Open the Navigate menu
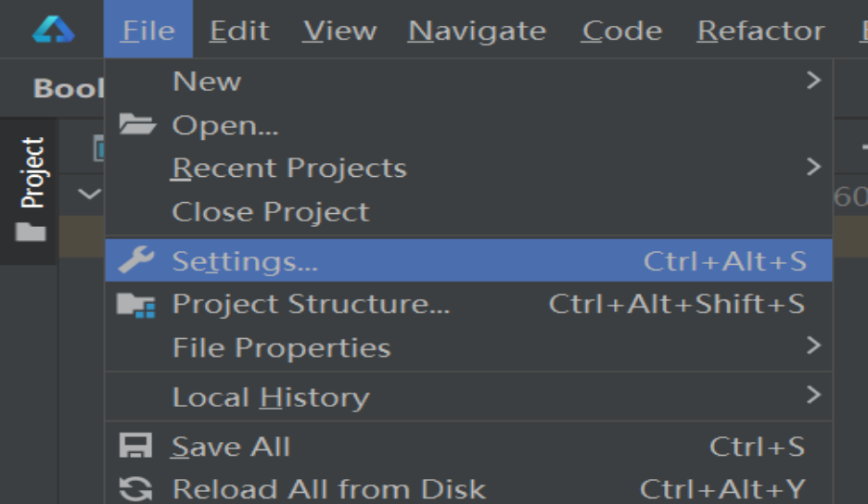The image size is (868, 504). coord(478,31)
